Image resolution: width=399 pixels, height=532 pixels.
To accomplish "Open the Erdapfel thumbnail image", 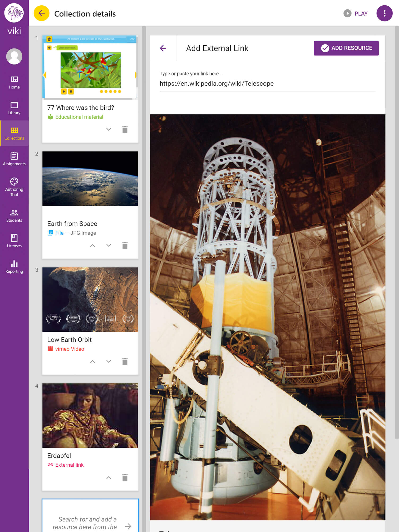I will tap(90, 416).
